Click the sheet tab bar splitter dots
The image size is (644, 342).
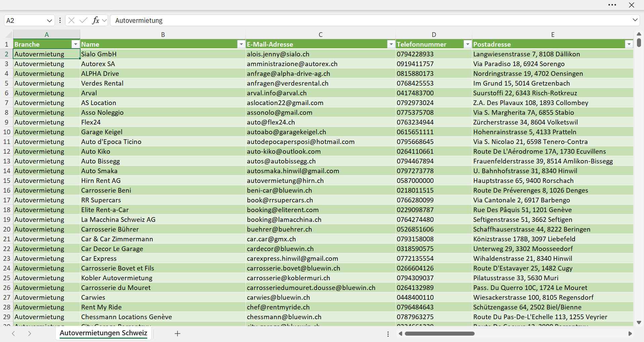388,334
